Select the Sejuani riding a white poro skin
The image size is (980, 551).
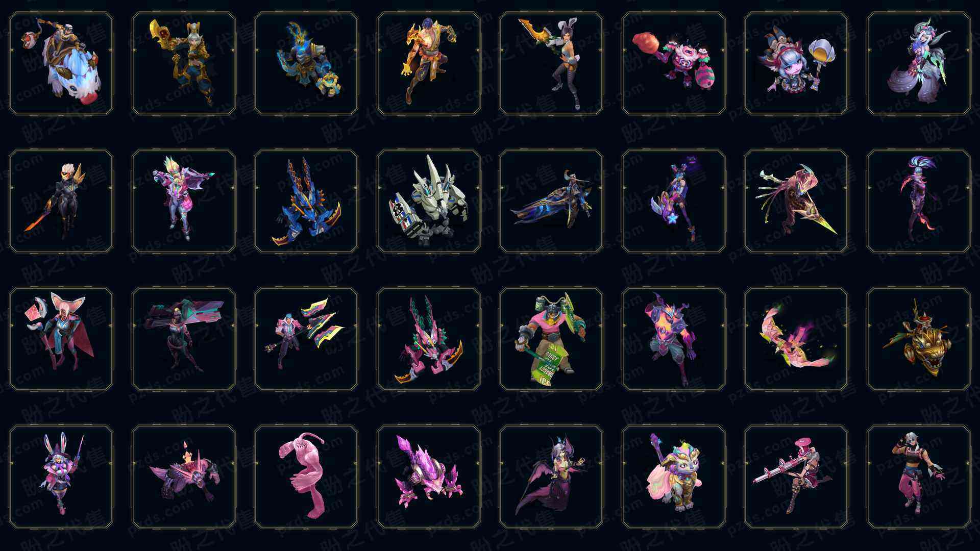[61, 64]
